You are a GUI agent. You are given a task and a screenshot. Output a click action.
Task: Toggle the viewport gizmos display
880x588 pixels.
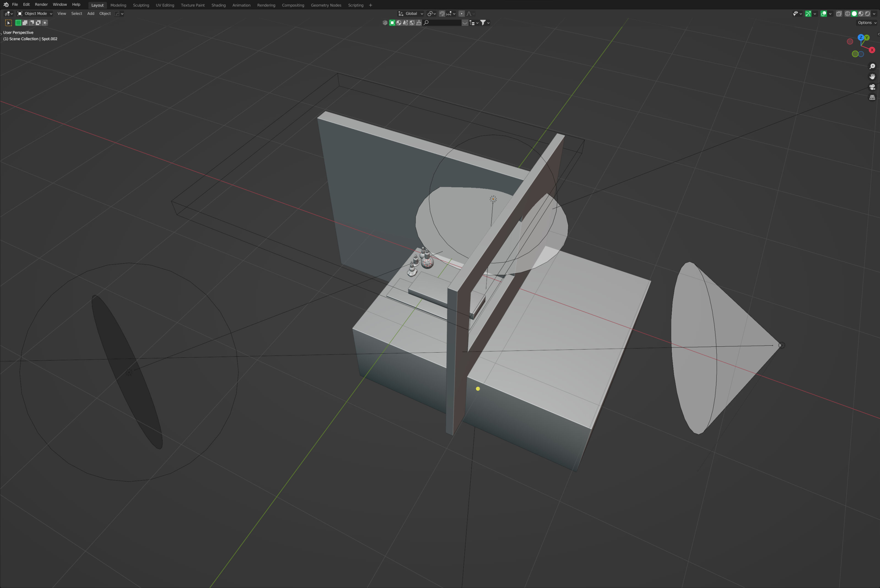coord(808,13)
